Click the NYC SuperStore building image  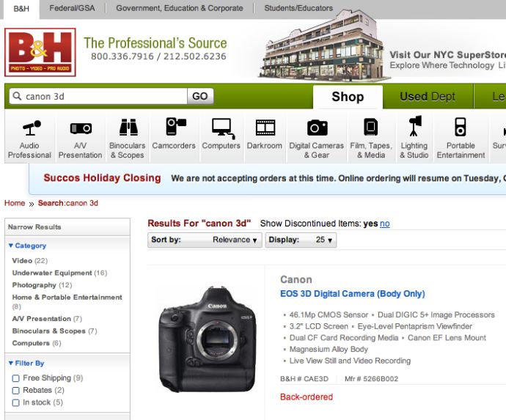[x=323, y=45]
